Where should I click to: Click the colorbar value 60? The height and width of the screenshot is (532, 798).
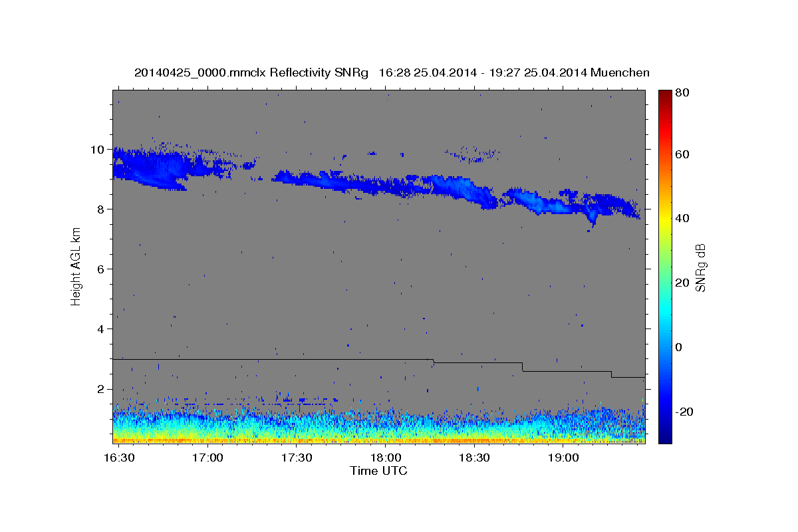(x=682, y=154)
